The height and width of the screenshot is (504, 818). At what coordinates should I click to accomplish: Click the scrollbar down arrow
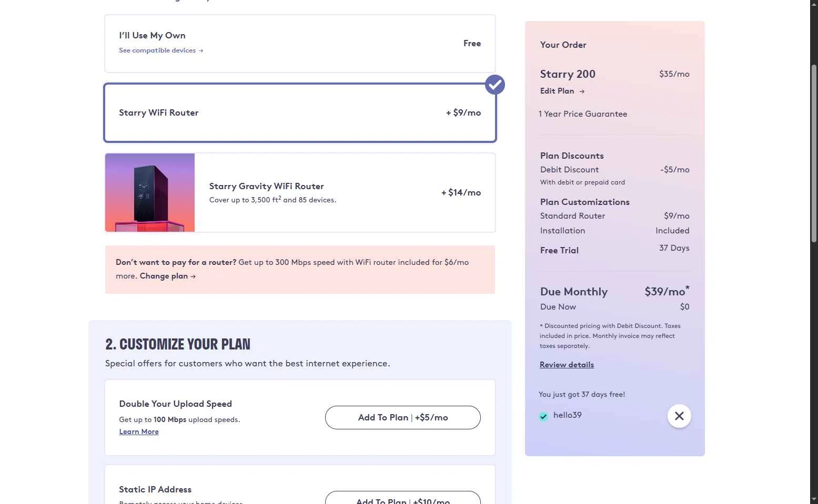(814, 499)
